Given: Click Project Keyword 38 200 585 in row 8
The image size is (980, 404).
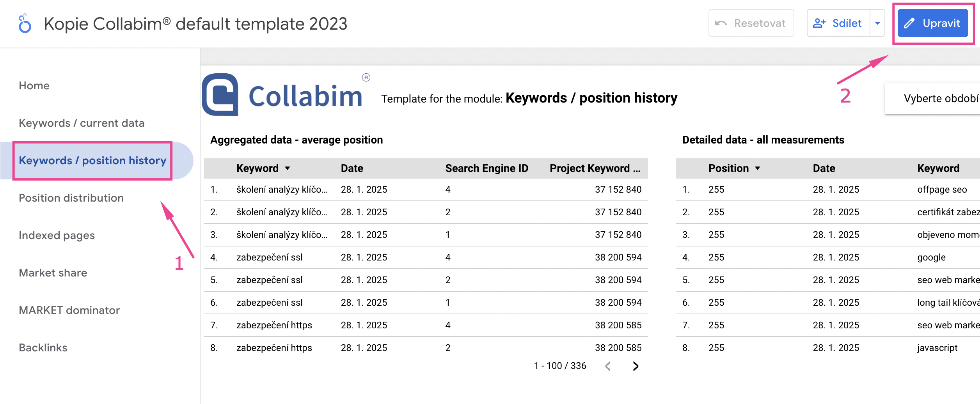Looking at the screenshot, I should pos(618,348).
